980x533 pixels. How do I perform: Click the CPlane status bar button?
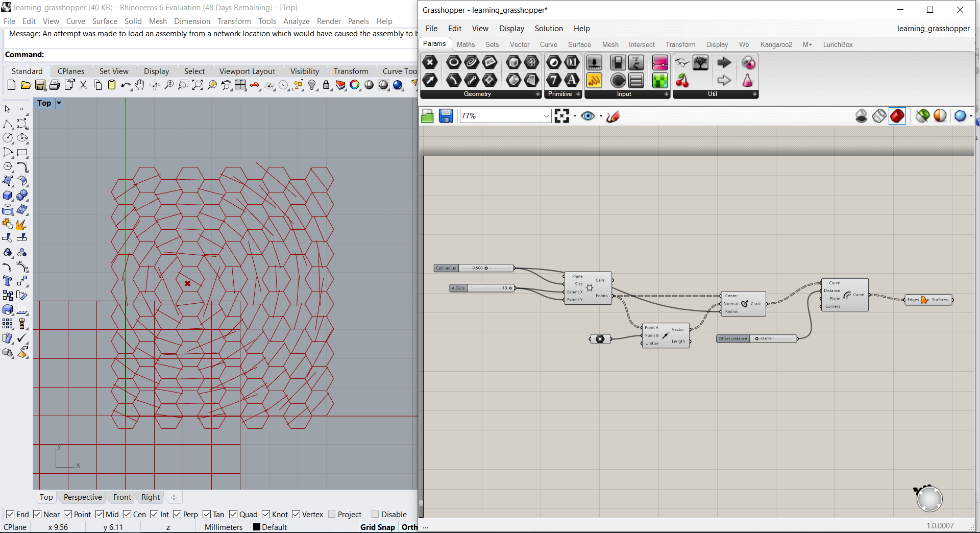(x=15, y=527)
